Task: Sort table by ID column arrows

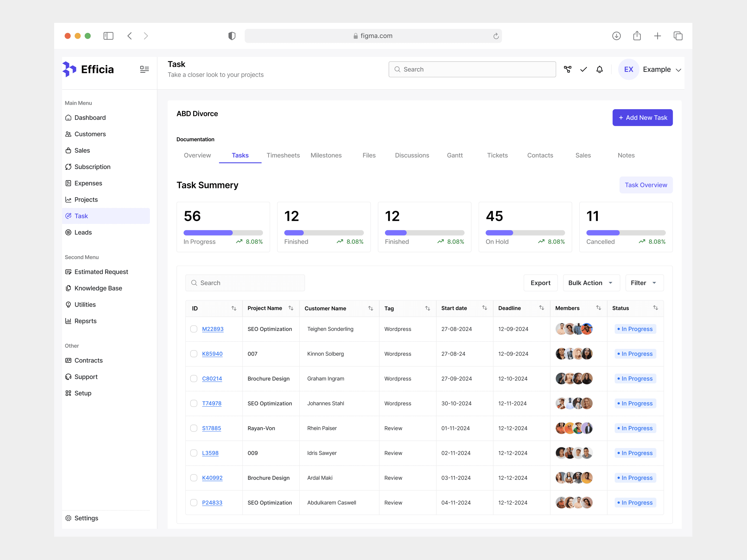Action: coord(234,308)
